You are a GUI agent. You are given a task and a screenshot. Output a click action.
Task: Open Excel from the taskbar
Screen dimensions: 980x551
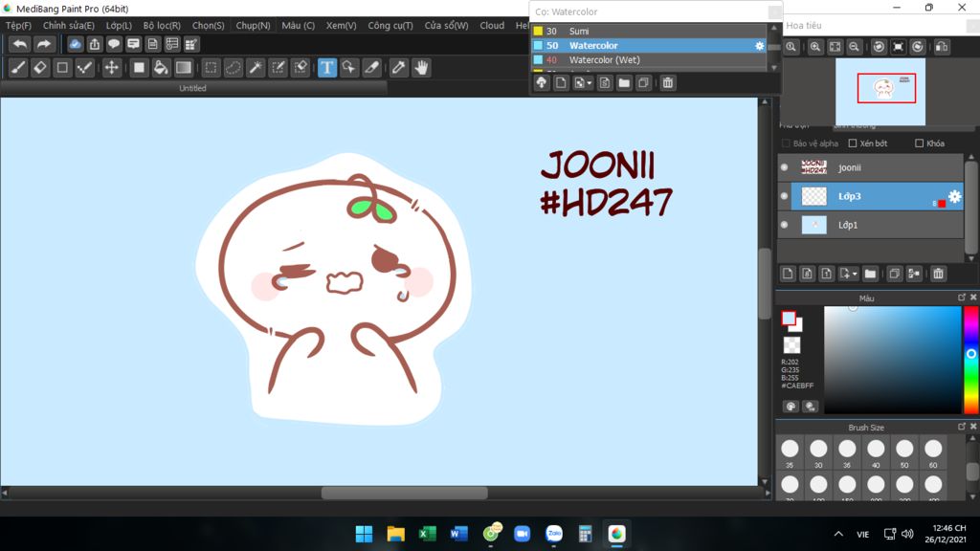pyautogui.click(x=428, y=534)
